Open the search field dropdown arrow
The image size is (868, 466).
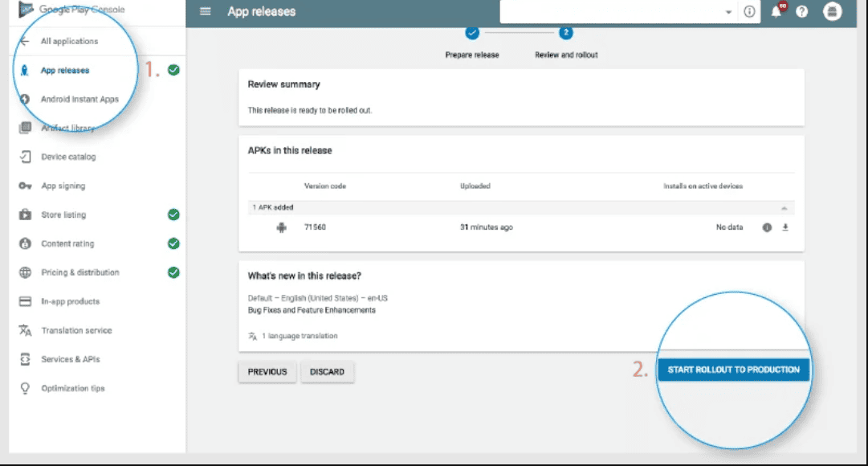(x=727, y=12)
